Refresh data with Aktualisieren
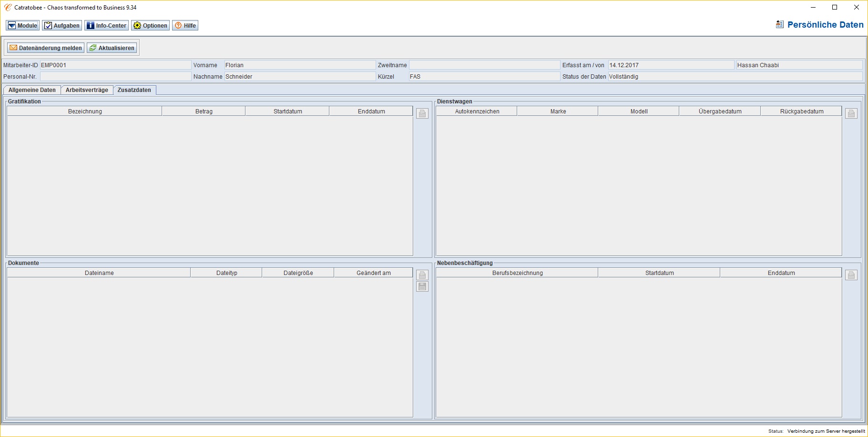Viewport: 868px width, 437px height. coord(112,48)
